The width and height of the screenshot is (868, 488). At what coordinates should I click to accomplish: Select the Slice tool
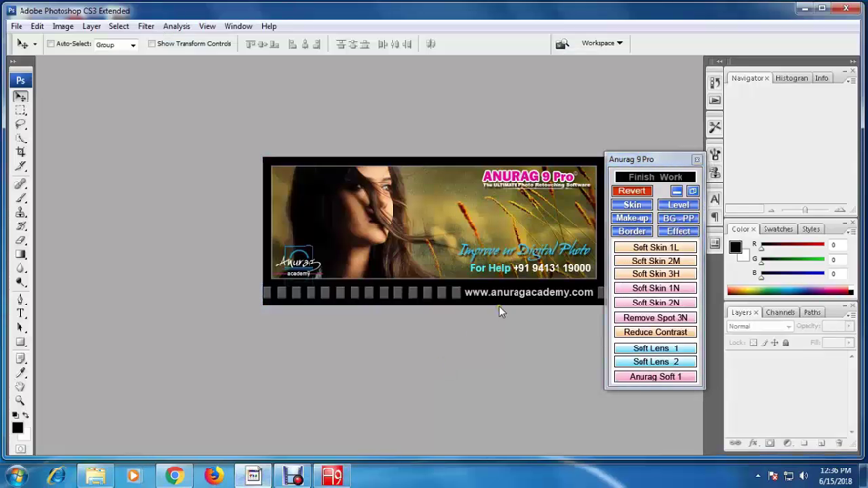click(21, 166)
